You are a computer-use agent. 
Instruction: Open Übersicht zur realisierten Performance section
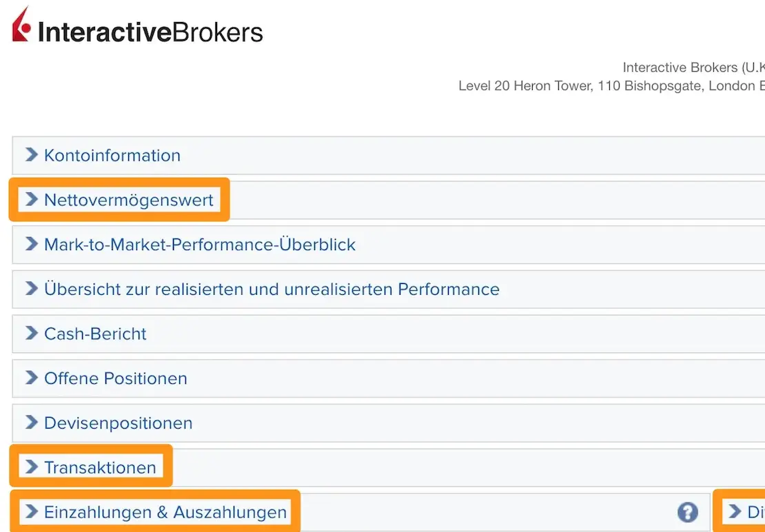[x=272, y=289]
